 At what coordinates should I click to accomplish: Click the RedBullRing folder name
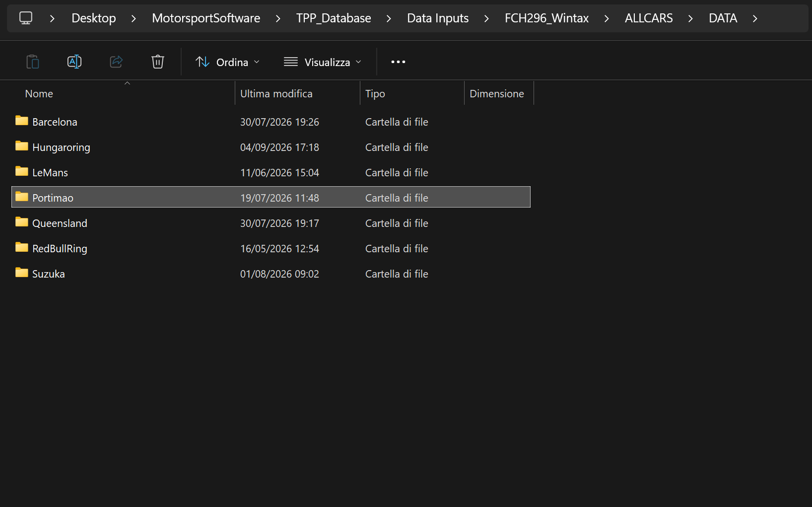60,249
